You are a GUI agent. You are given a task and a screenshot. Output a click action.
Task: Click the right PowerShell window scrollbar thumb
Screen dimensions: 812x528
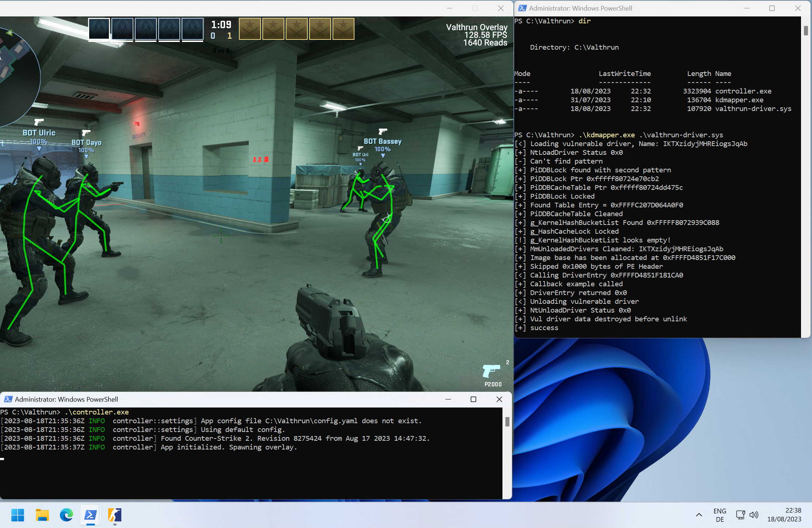(806, 31)
